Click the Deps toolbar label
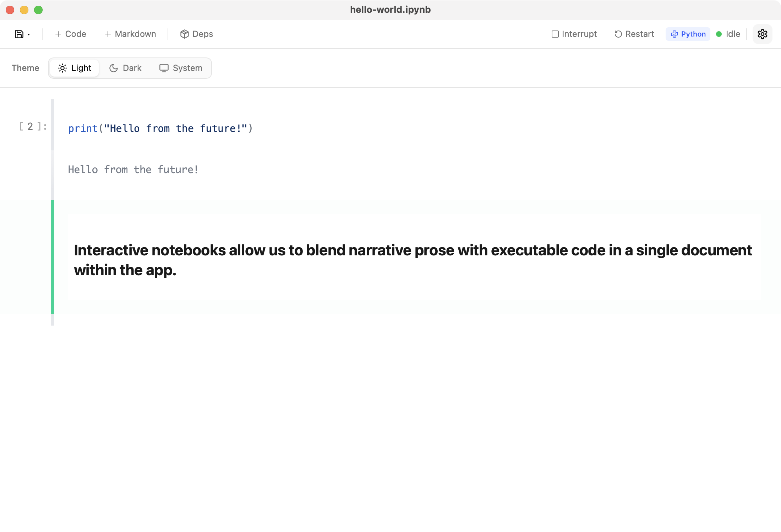 tap(202, 34)
